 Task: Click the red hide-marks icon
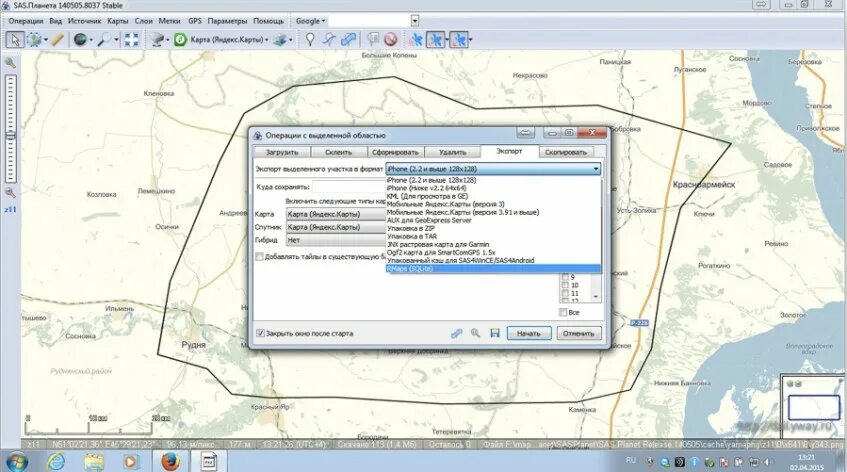tap(391, 39)
